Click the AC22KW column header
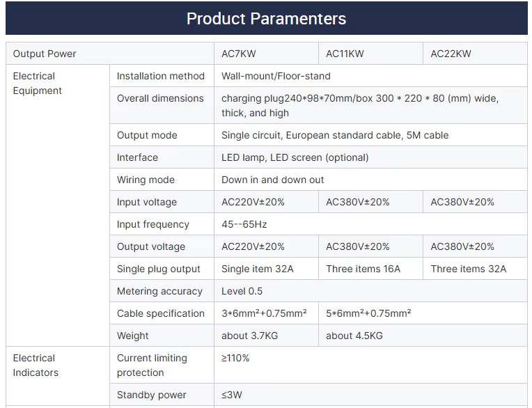This screenshot has width=532, height=408. coord(451,54)
